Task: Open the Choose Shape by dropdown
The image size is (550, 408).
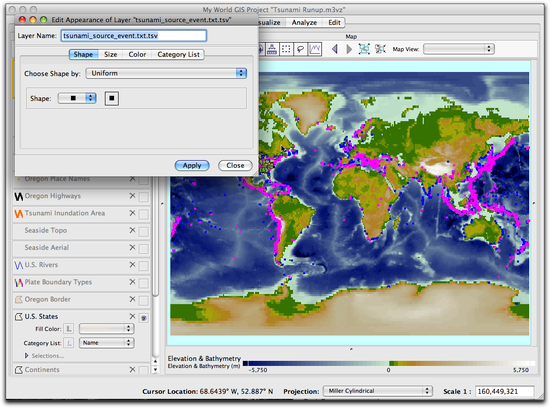Action: tap(166, 73)
